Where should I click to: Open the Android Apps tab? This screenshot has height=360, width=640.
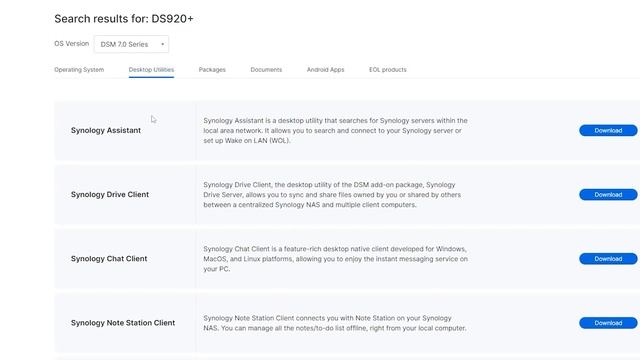[326, 70]
